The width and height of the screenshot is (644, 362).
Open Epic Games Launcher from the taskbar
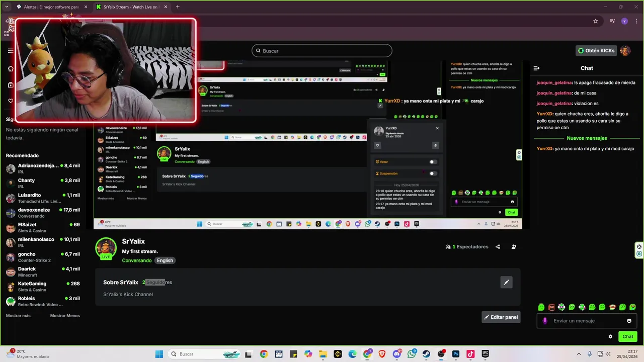[485, 354]
